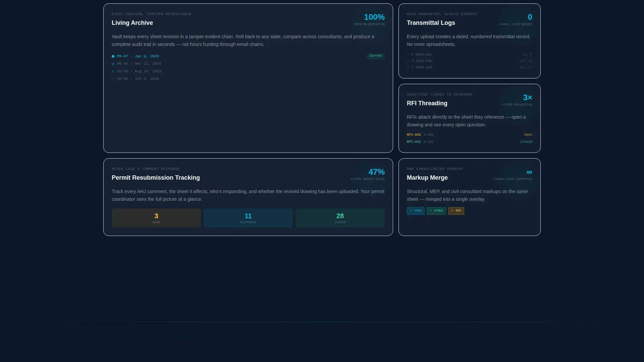
Task: Click the infinity consultants supported icon
Action: coord(529,172)
